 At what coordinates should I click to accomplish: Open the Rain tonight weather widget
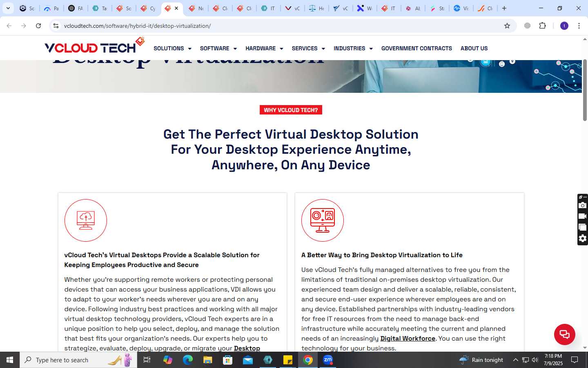(x=481, y=360)
